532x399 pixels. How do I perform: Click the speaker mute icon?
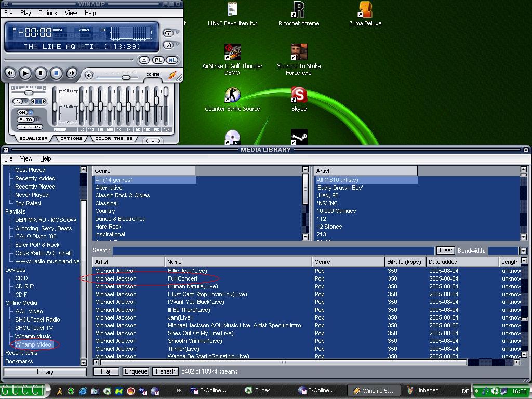(x=89, y=76)
